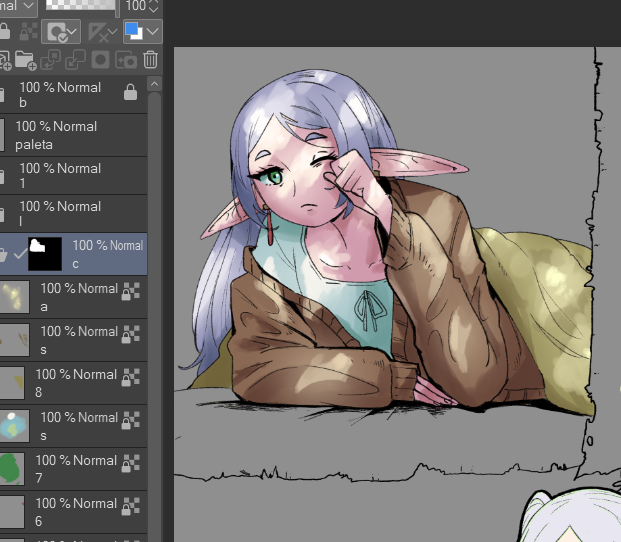Toggle the Lock Layer icon in layer toolbar
Screen dimensions: 621x542
point(4,31)
